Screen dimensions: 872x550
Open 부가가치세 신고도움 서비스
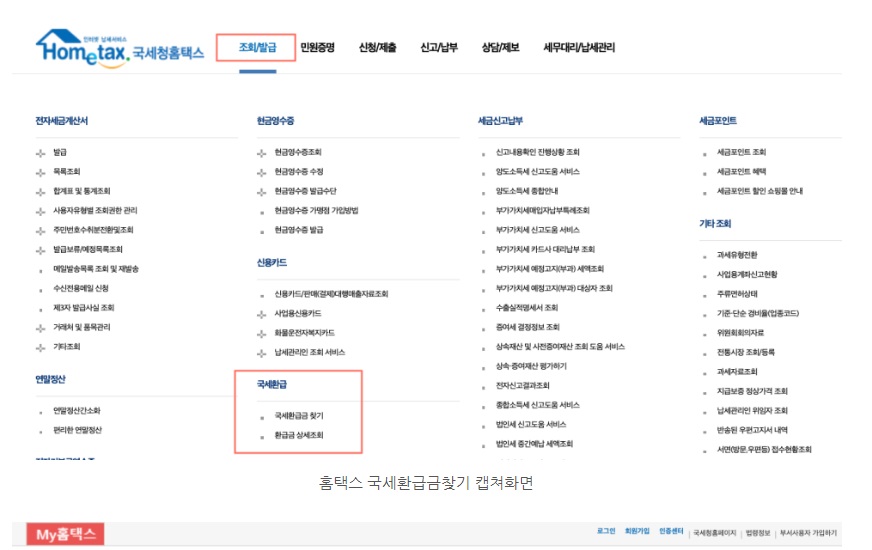point(538,230)
